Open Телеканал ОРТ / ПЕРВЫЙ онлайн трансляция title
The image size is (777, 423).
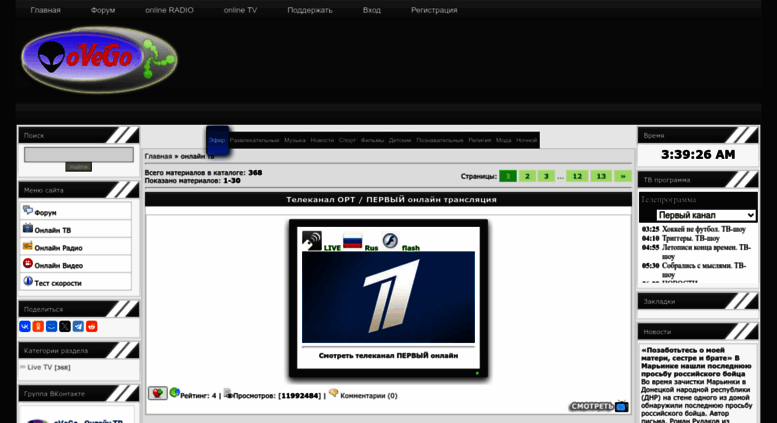pyautogui.click(x=391, y=200)
